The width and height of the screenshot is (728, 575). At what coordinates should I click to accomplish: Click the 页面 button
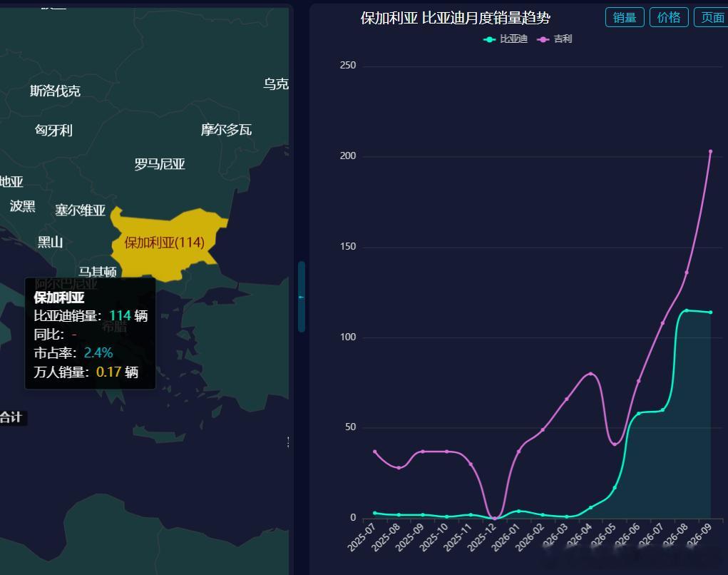pyautogui.click(x=712, y=18)
